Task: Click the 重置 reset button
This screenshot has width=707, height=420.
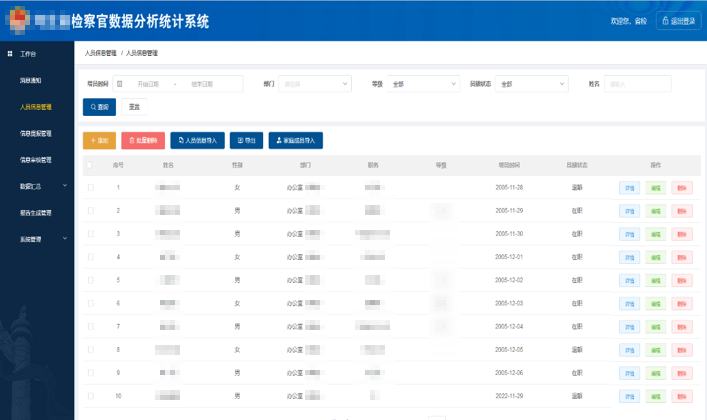Action: [134, 107]
